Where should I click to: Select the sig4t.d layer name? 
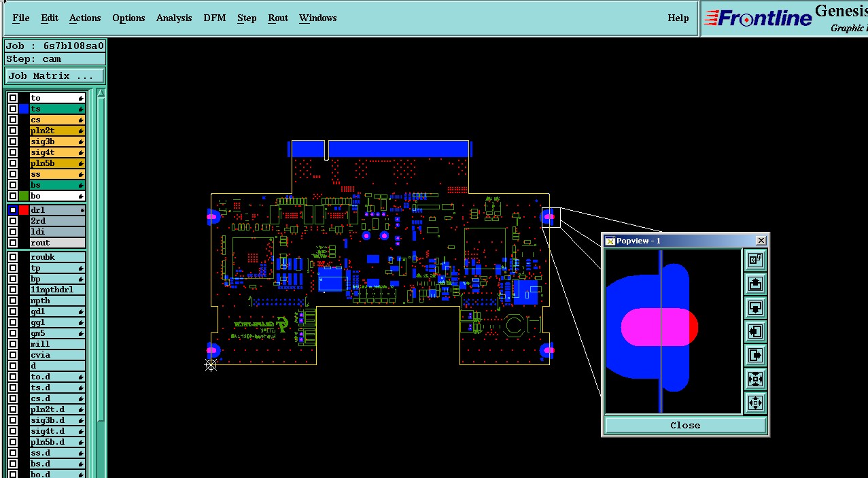58,431
